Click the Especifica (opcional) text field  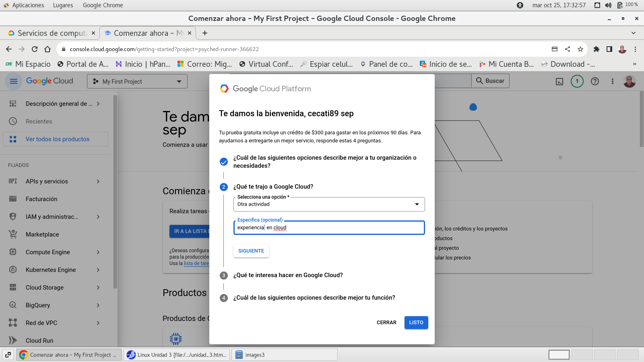(329, 228)
